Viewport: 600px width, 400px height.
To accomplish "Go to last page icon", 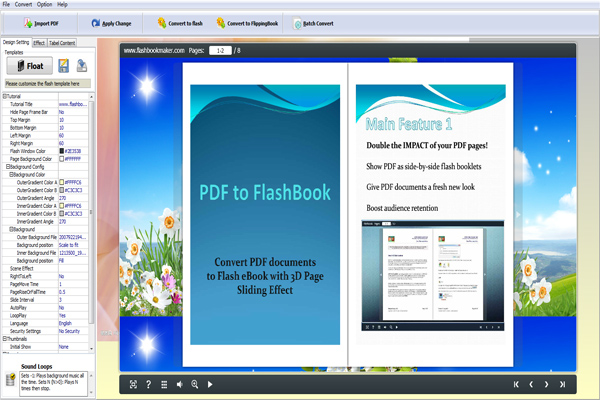I will (x=562, y=384).
